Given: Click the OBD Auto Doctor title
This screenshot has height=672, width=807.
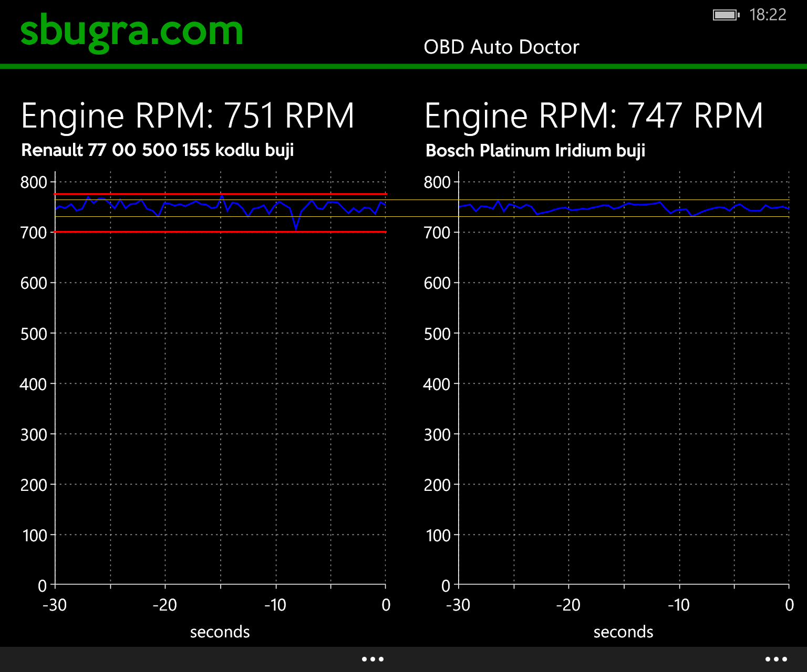Looking at the screenshot, I should pos(501,47).
